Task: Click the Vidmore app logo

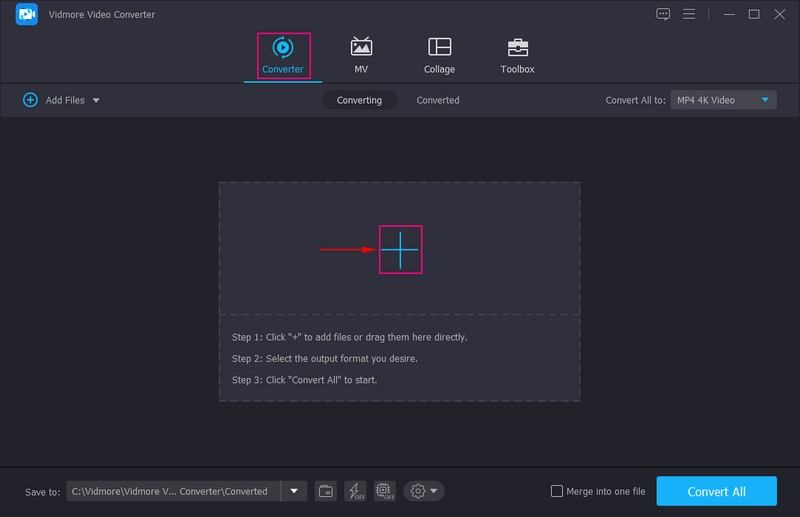Action: click(x=27, y=15)
